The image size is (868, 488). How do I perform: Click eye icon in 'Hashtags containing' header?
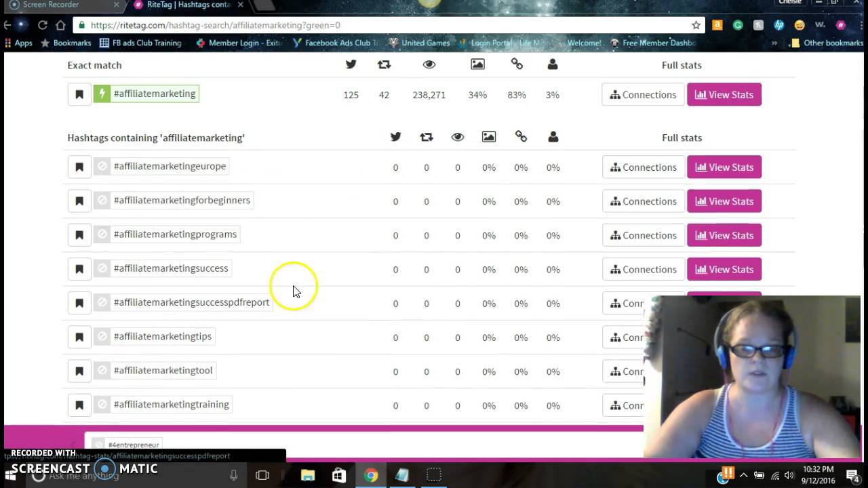coord(458,137)
